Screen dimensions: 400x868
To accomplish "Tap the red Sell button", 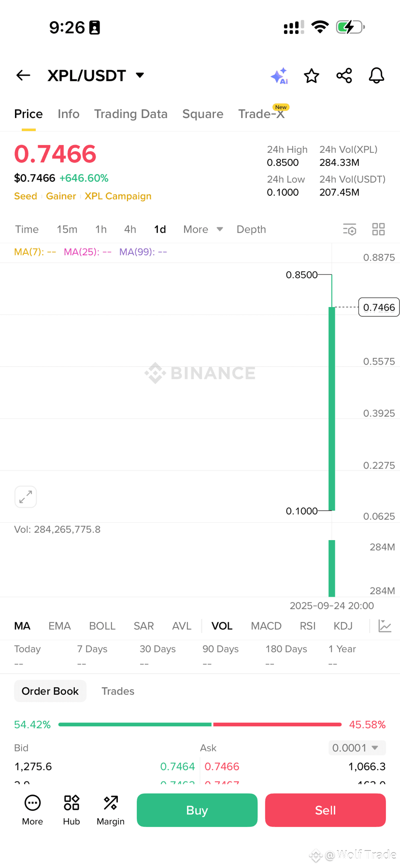I will click(326, 810).
